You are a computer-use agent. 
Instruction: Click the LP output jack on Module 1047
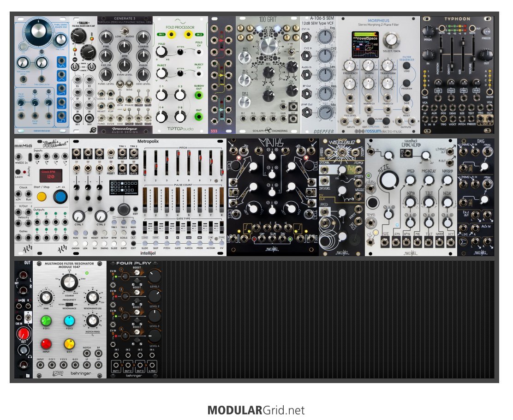click(x=87, y=364)
